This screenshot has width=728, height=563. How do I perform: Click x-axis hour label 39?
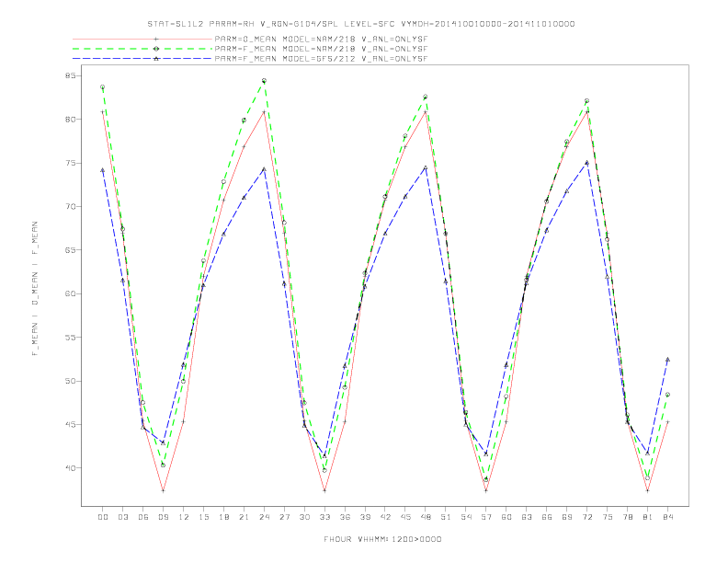pyautogui.click(x=365, y=517)
